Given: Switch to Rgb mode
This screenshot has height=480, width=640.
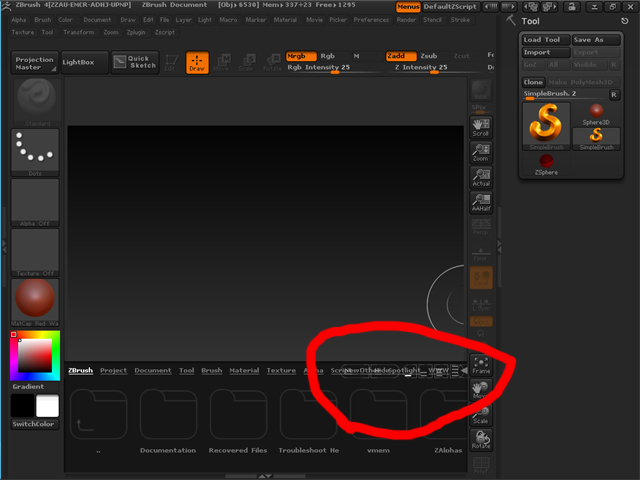Looking at the screenshot, I should click(328, 56).
